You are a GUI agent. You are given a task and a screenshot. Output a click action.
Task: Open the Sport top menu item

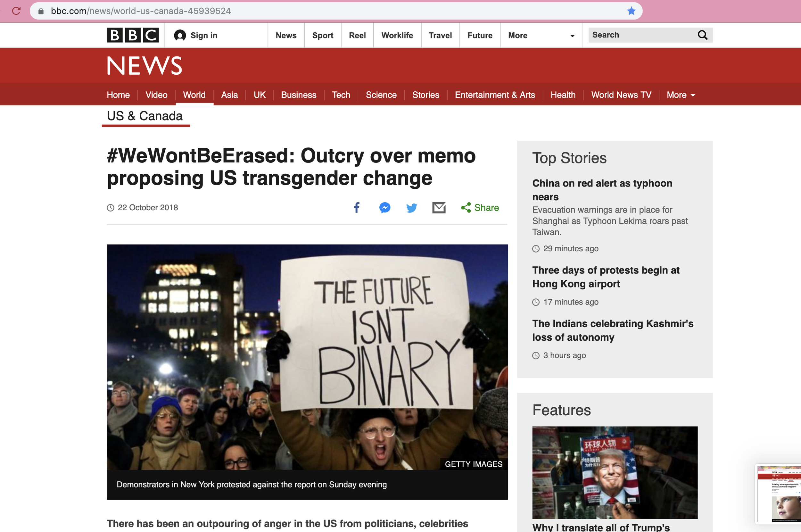tap(323, 35)
